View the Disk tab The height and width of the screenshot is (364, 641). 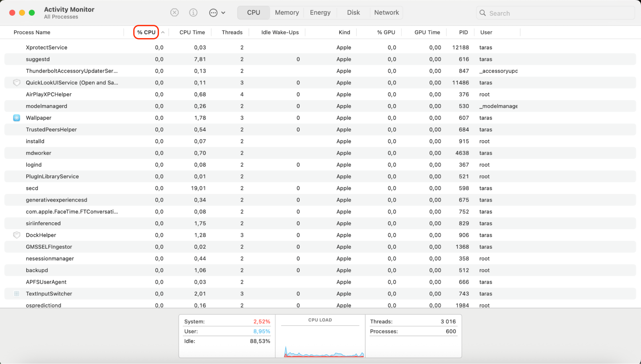[x=353, y=12]
